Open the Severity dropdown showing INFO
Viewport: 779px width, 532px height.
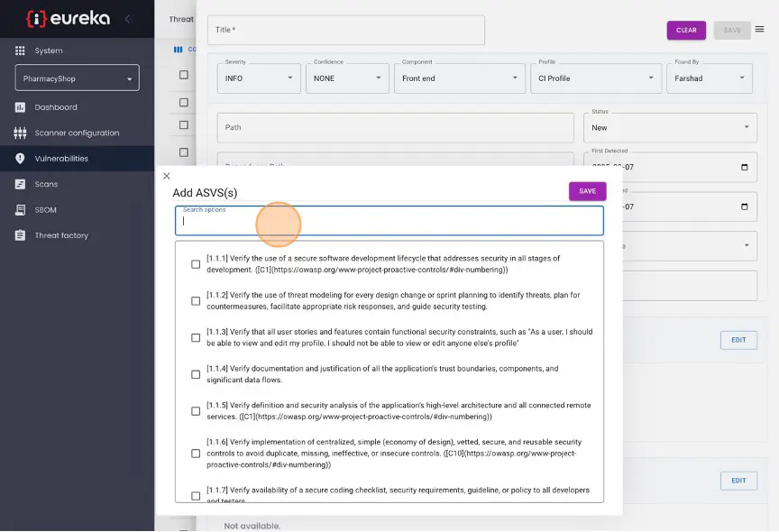[x=258, y=78]
